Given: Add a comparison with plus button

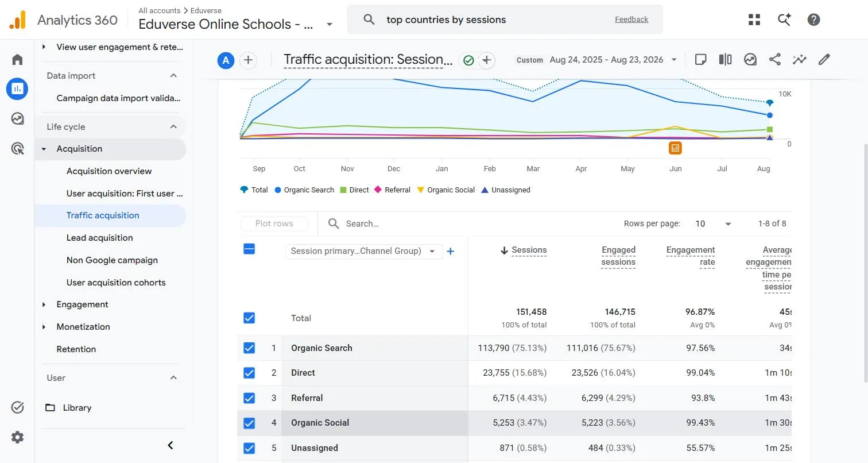Looking at the screenshot, I should click(248, 60).
